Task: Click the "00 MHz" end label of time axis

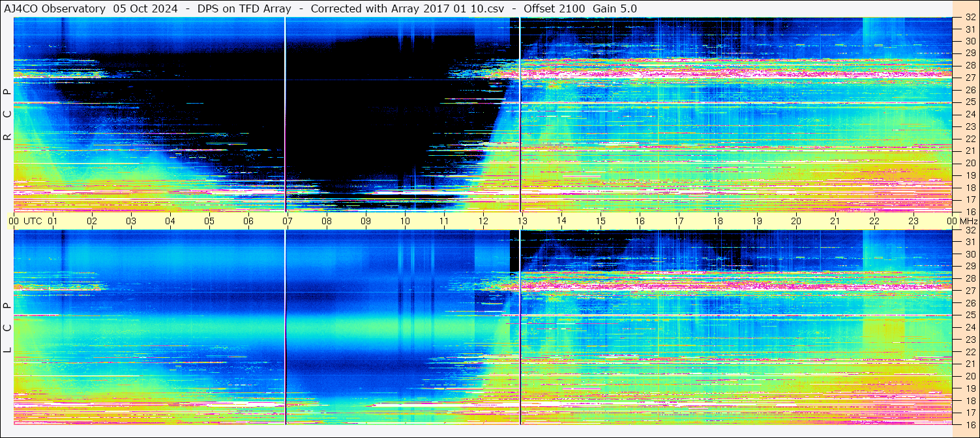Action: click(961, 221)
